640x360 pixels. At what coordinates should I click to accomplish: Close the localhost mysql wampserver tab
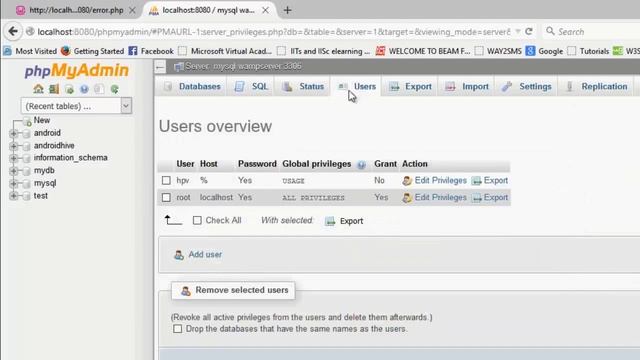(265, 10)
